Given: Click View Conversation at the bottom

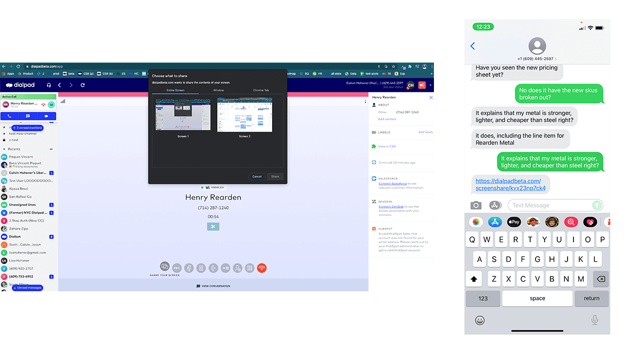Looking at the screenshot, I should [213, 286].
